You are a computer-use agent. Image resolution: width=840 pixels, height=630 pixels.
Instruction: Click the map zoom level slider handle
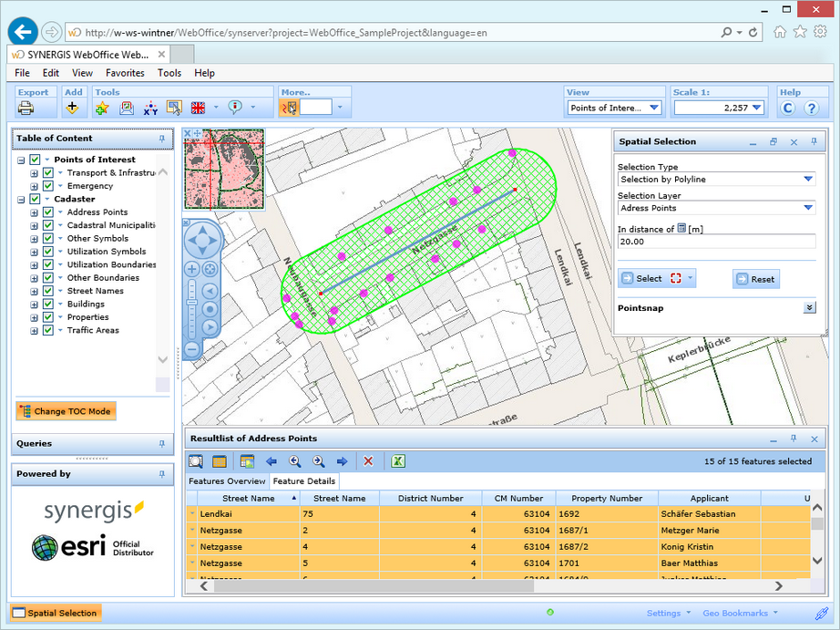point(192,301)
